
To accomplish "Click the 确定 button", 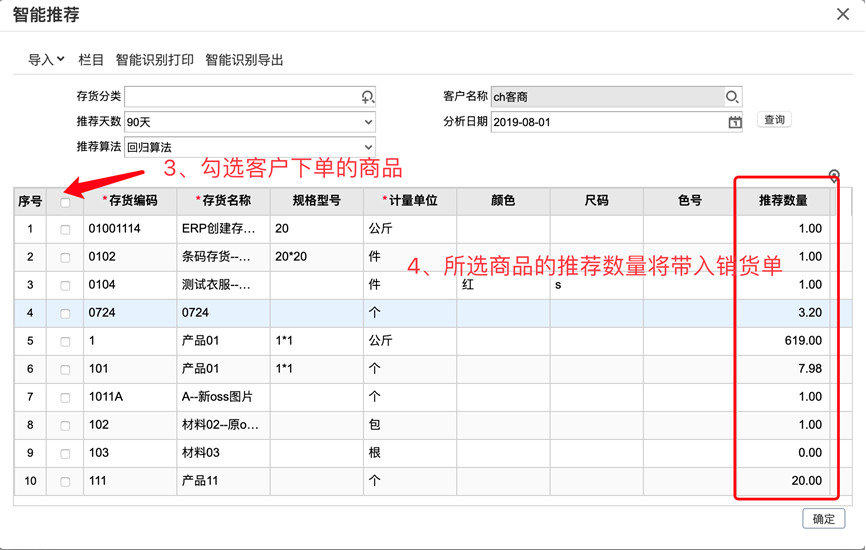I will point(823,519).
